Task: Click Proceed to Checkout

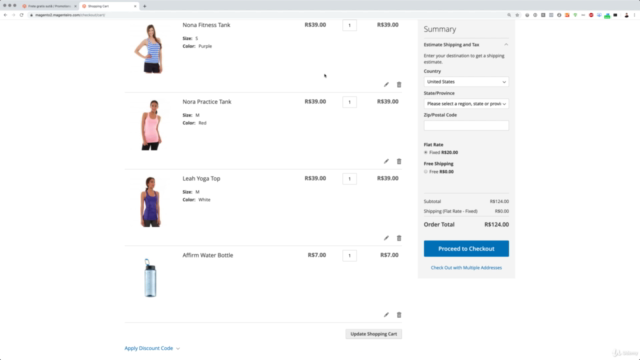Action: (x=466, y=249)
